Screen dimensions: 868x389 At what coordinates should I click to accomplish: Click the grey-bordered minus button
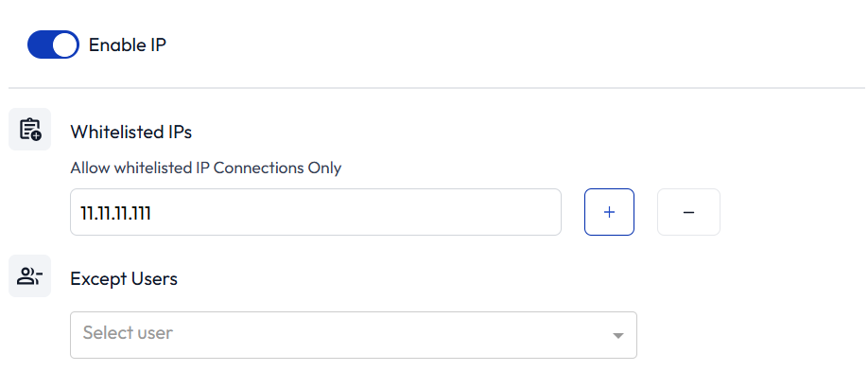click(688, 212)
